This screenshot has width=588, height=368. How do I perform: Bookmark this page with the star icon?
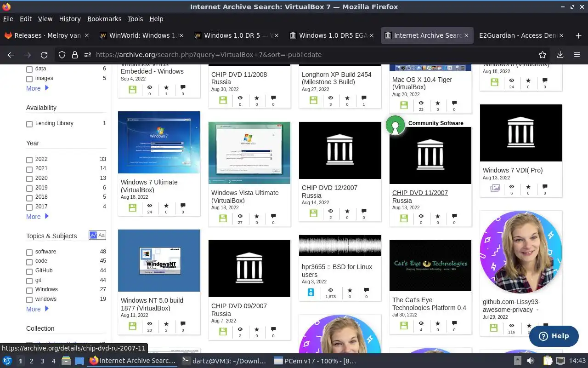click(543, 55)
